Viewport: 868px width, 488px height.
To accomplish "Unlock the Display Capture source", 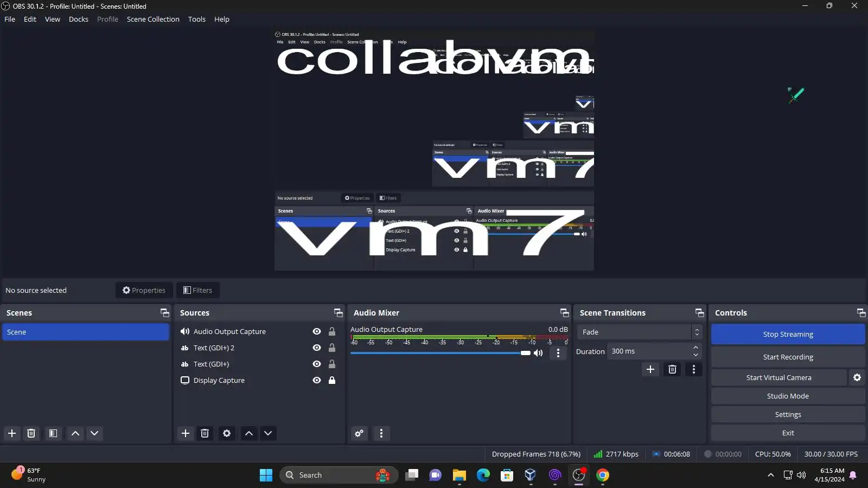I will click(332, 380).
